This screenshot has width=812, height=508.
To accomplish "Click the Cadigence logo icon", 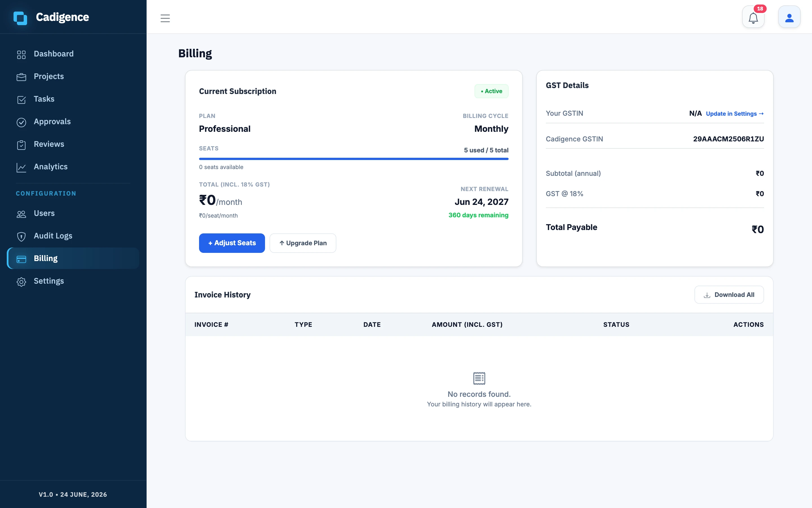I will click(x=20, y=18).
